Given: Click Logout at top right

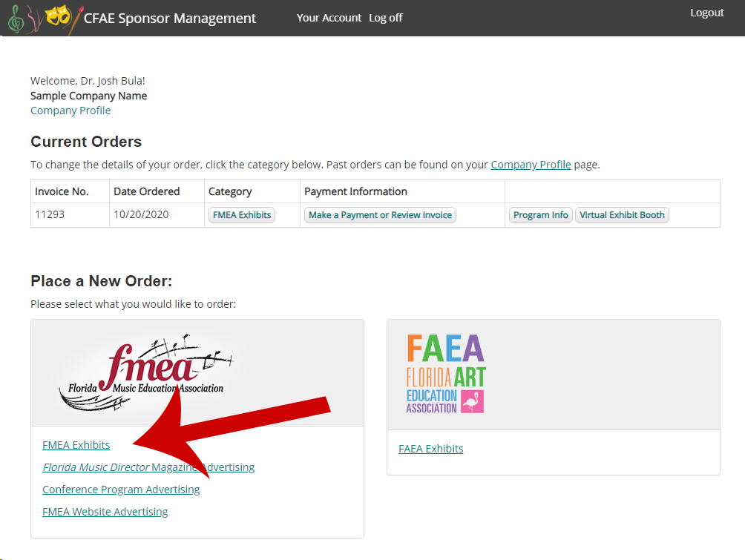Looking at the screenshot, I should [x=706, y=13].
